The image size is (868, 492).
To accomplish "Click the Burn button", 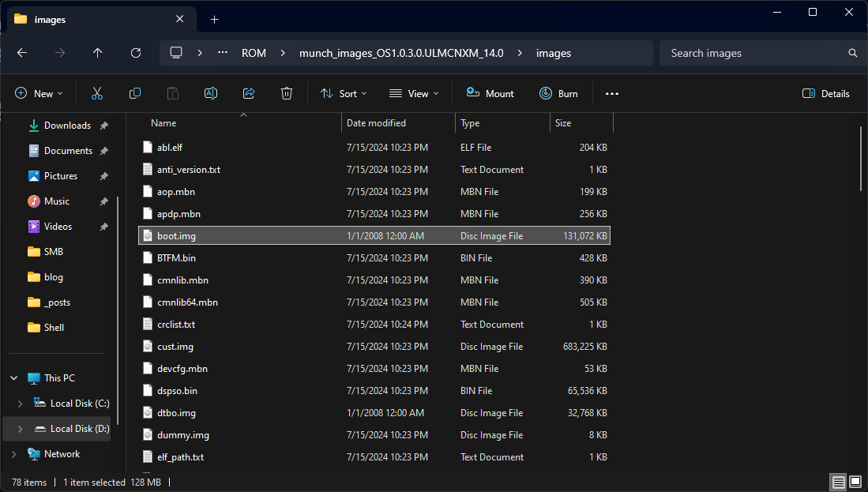I will [558, 93].
